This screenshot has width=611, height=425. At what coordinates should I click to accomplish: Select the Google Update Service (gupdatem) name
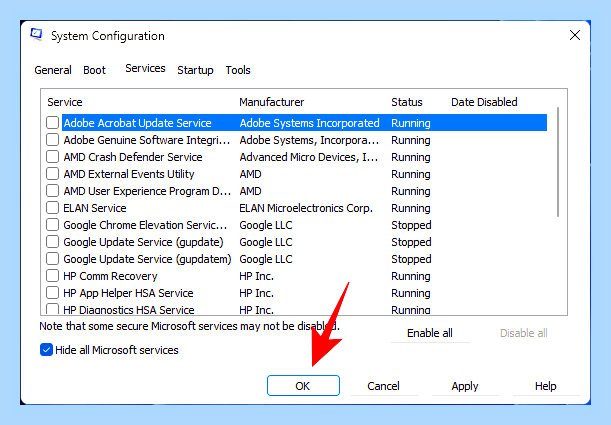tap(147, 259)
